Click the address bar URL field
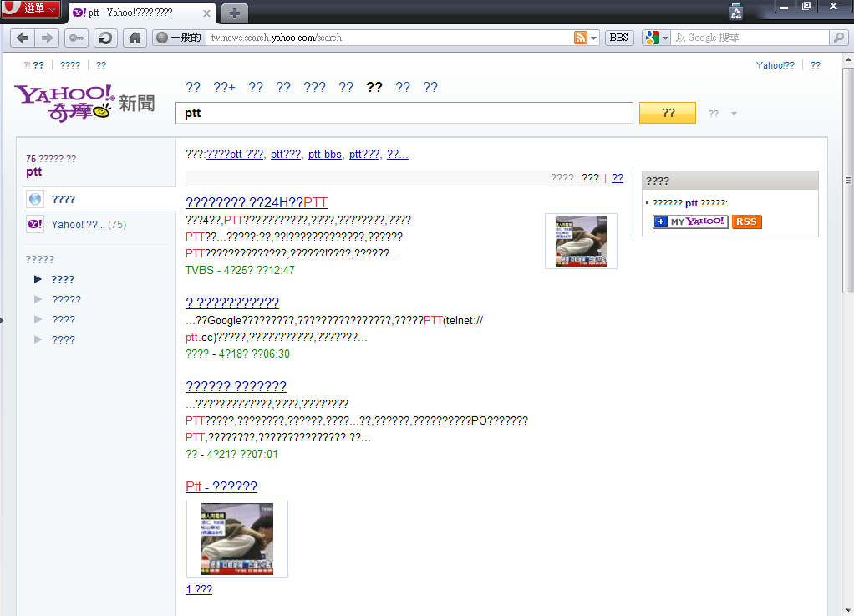The width and height of the screenshot is (854, 616). (x=389, y=38)
